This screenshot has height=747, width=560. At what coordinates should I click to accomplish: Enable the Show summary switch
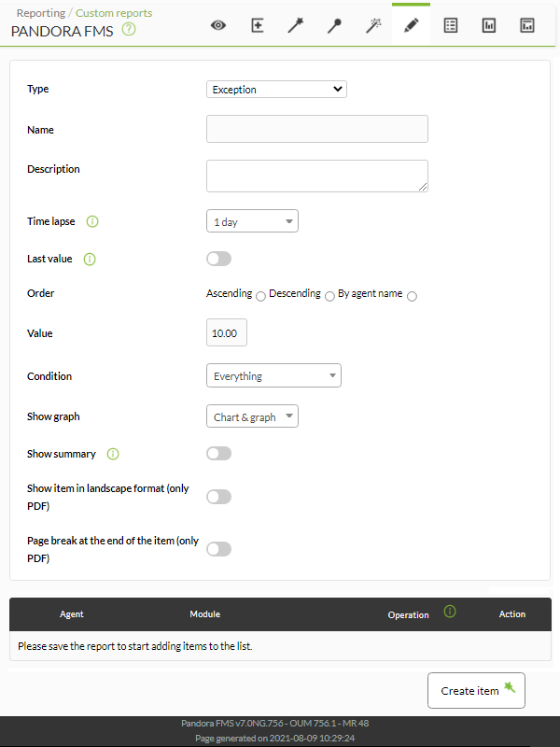click(x=219, y=453)
